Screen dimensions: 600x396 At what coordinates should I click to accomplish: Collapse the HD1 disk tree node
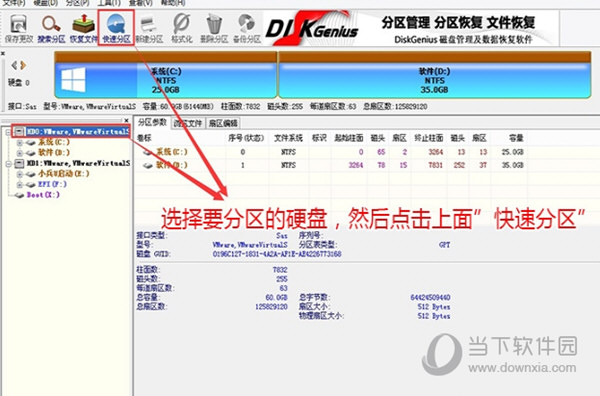point(8,164)
